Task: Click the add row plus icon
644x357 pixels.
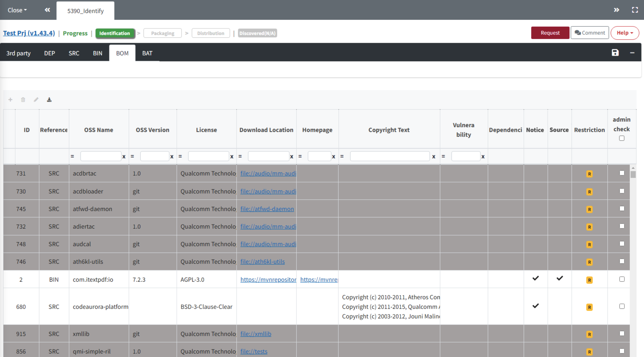Action: (10, 99)
